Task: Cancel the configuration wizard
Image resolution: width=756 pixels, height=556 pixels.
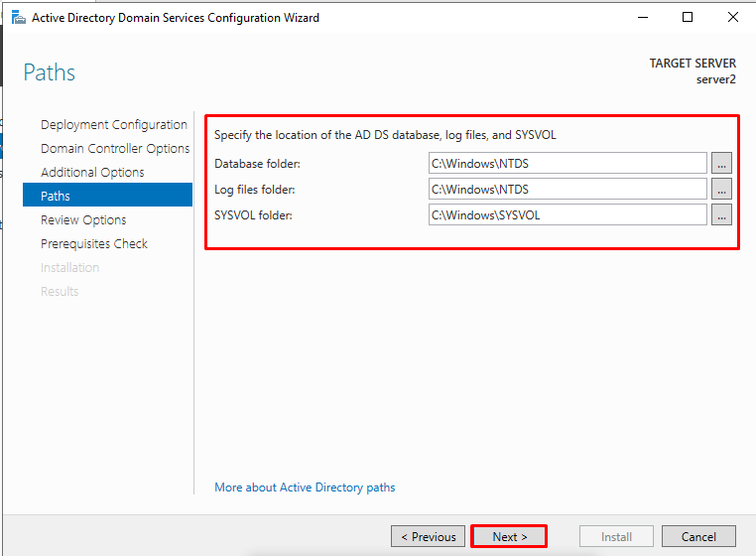Action: tap(698, 536)
